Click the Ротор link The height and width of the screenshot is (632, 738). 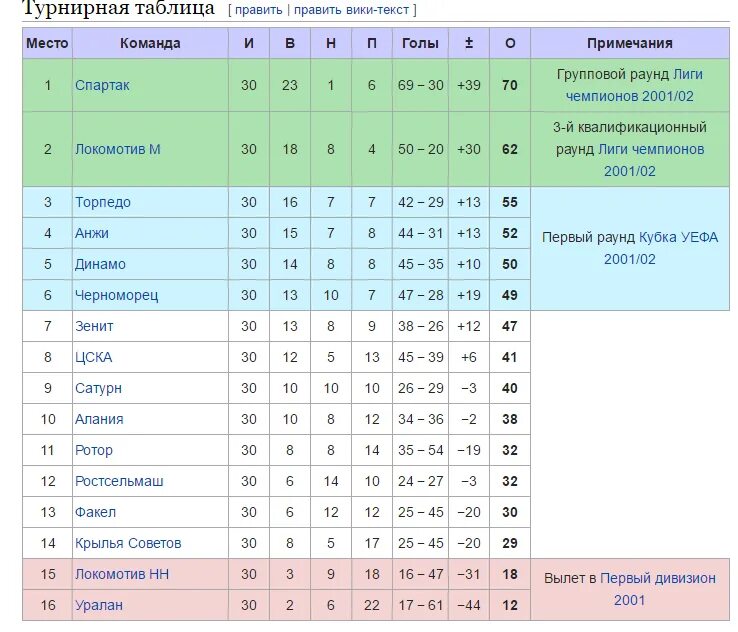pyautogui.click(x=94, y=450)
